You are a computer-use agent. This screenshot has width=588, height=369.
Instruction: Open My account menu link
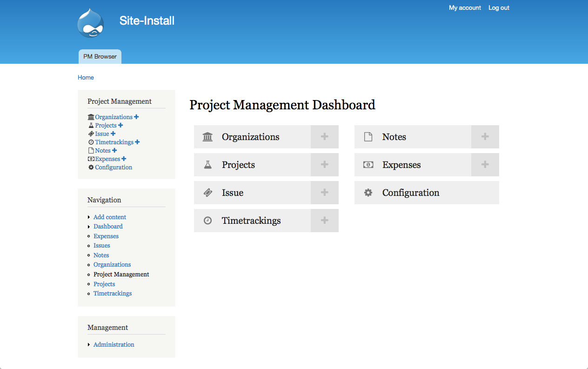(x=465, y=8)
